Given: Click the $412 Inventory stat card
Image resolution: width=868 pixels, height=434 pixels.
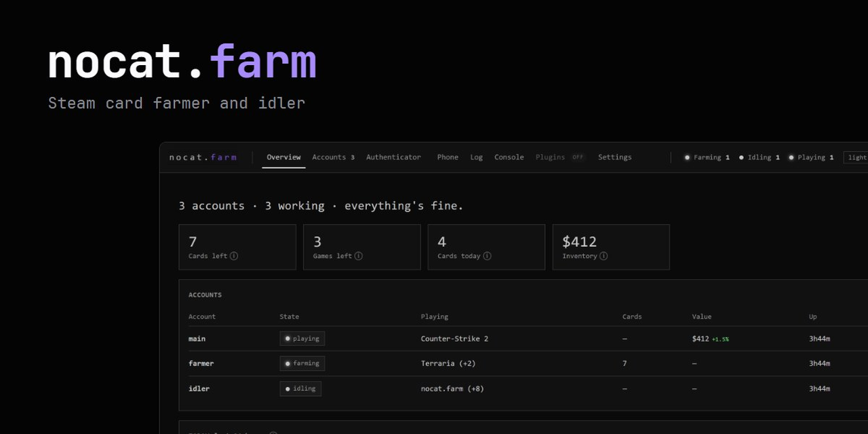Looking at the screenshot, I should coord(611,247).
